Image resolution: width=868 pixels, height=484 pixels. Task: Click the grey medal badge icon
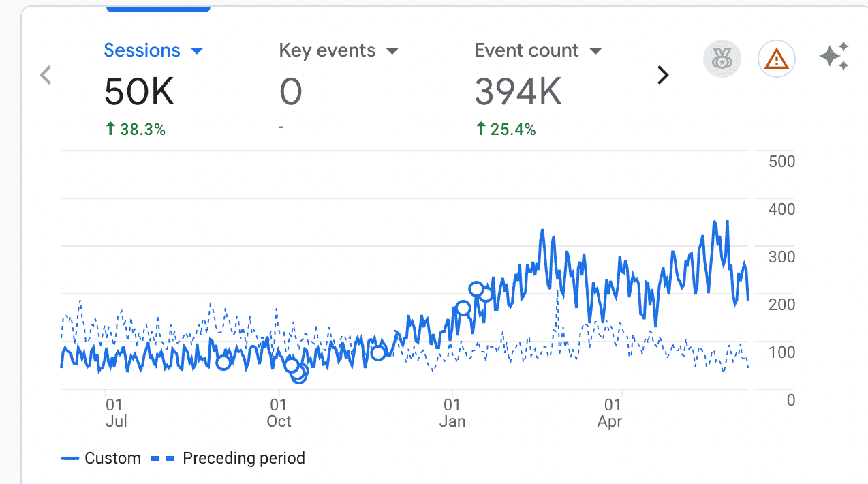coord(722,60)
